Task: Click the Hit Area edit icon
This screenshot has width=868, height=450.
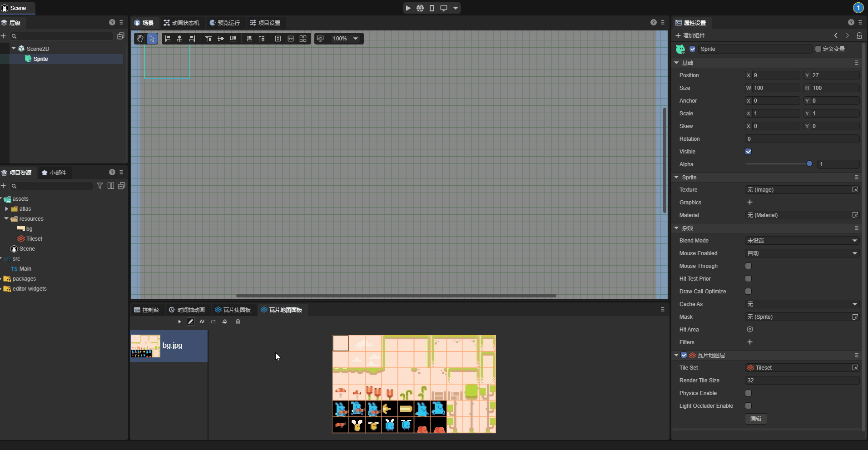Action: [750, 330]
